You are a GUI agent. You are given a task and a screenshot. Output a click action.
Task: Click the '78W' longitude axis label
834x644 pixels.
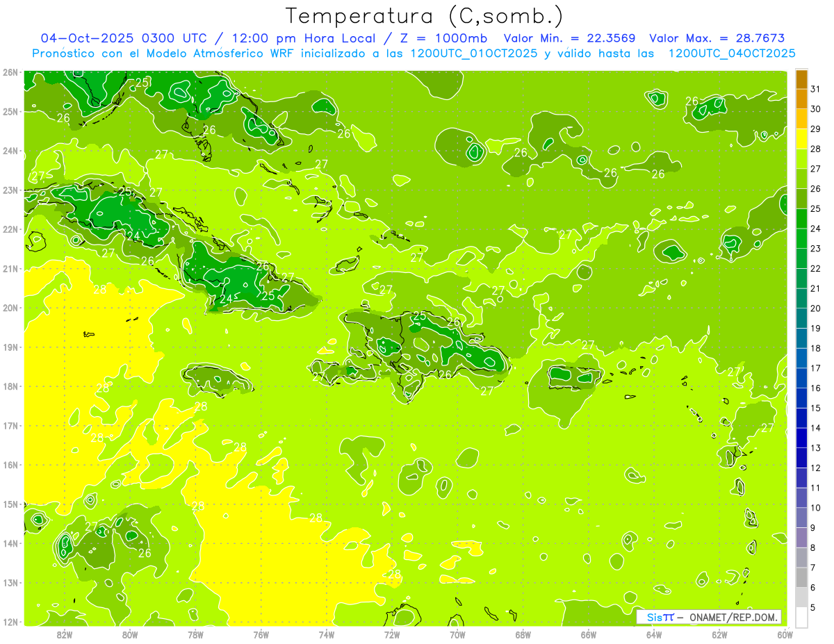(x=196, y=634)
